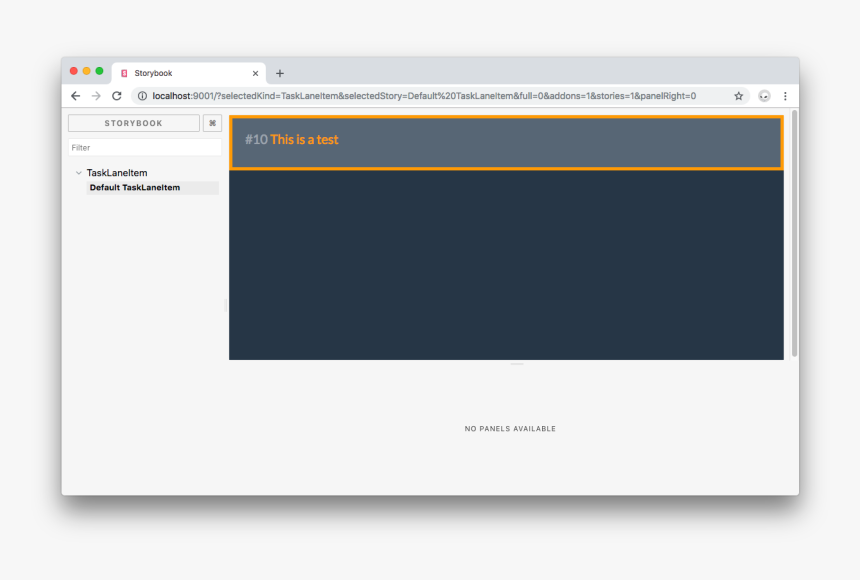Focus the Filter stories input field
The image size is (860, 580).
point(144,147)
